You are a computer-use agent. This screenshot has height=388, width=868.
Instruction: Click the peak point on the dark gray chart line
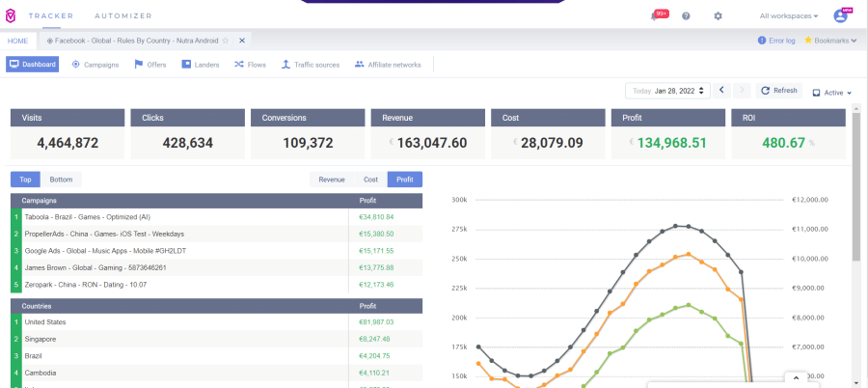tap(675, 226)
